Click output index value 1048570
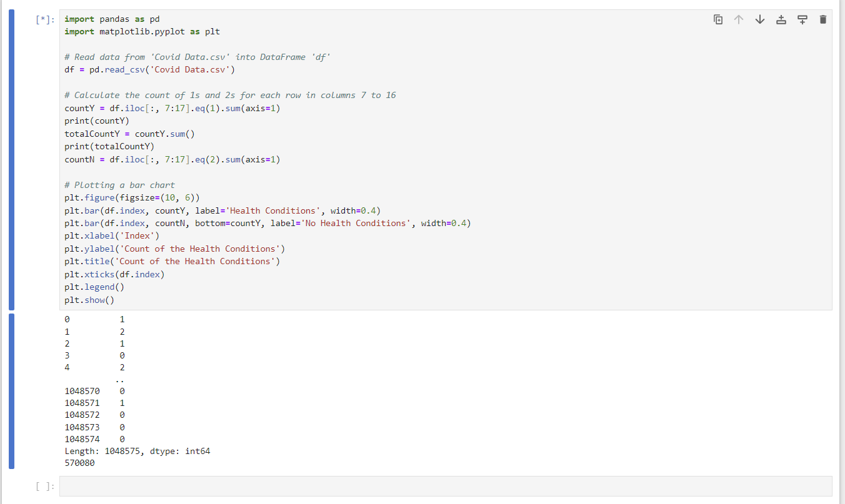Viewport: 845px width, 504px height. tap(82, 391)
